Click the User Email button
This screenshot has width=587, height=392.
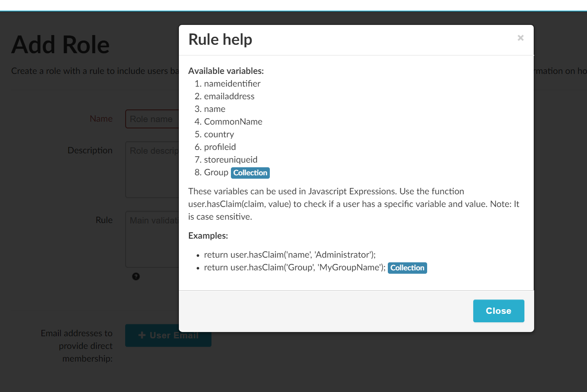coord(168,335)
